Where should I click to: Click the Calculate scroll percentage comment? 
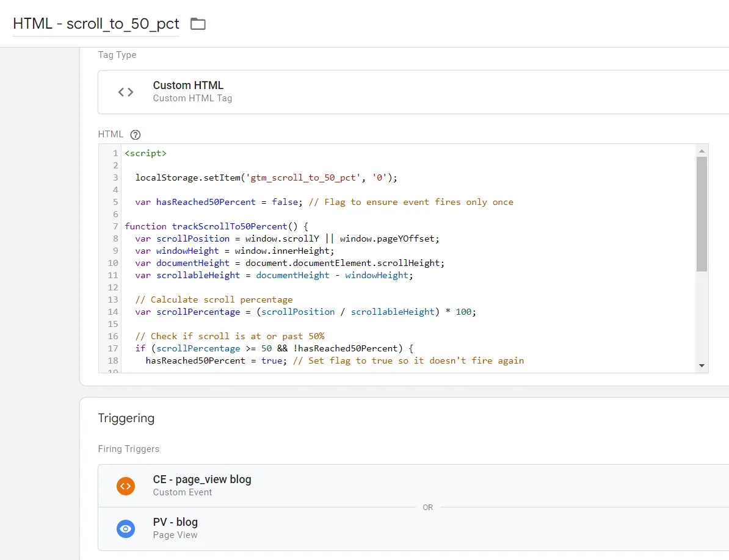[214, 300]
